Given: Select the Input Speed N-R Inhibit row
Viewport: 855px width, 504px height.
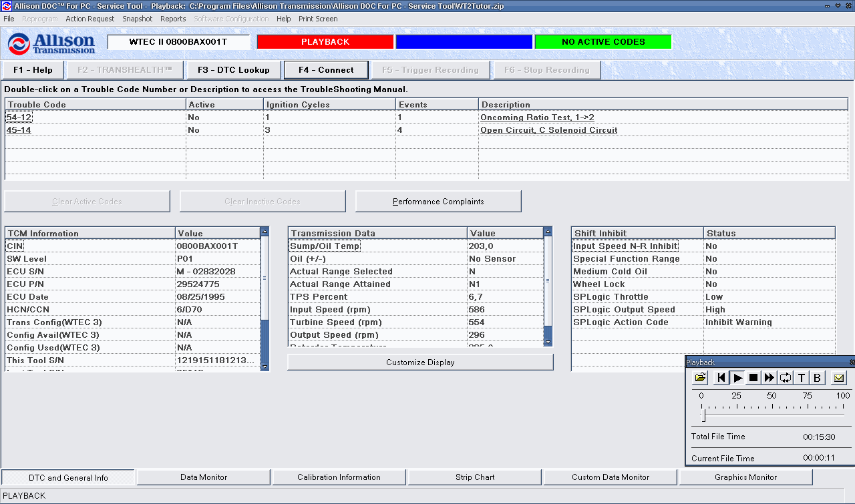Looking at the screenshot, I should tap(703, 246).
